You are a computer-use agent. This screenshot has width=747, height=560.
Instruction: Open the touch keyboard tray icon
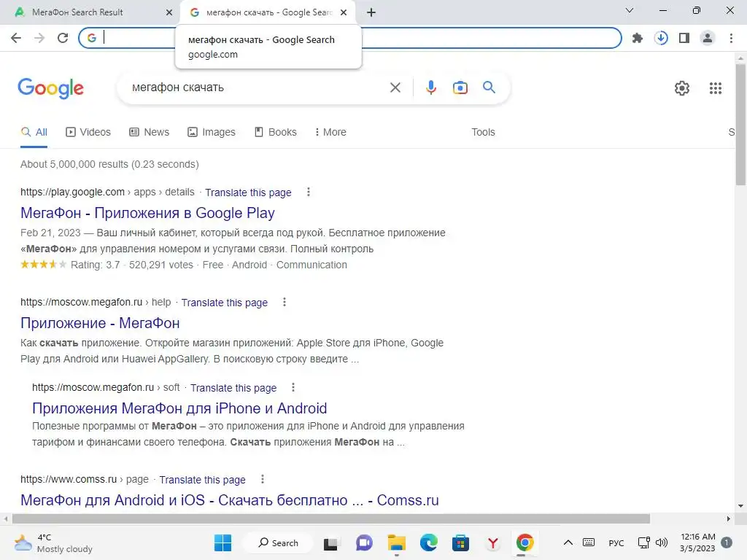click(x=589, y=542)
